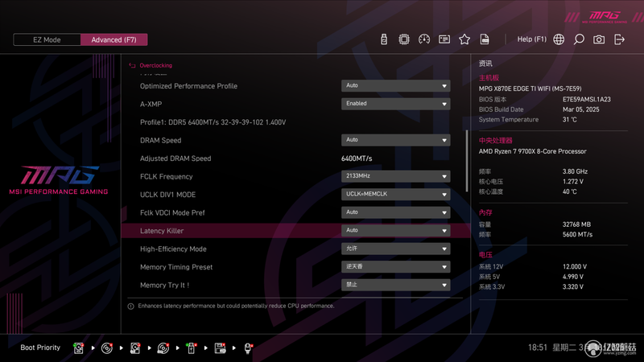Click the settings list scrollbar
This screenshot has height=362, width=644.
[467, 161]
